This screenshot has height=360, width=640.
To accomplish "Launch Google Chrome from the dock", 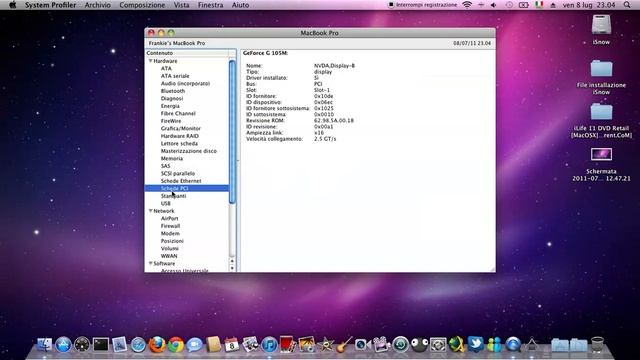I will pyautogui.click(x=176, y=345).
